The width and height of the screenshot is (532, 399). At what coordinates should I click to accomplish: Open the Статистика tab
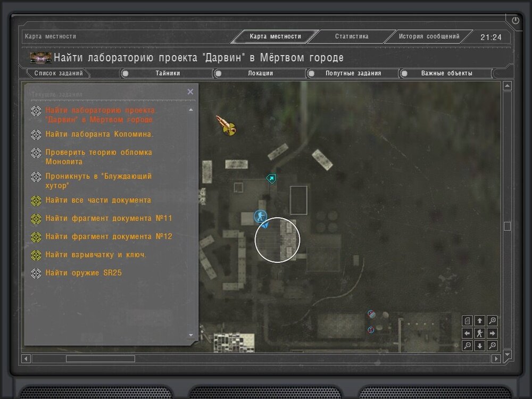tap(352, 36)
